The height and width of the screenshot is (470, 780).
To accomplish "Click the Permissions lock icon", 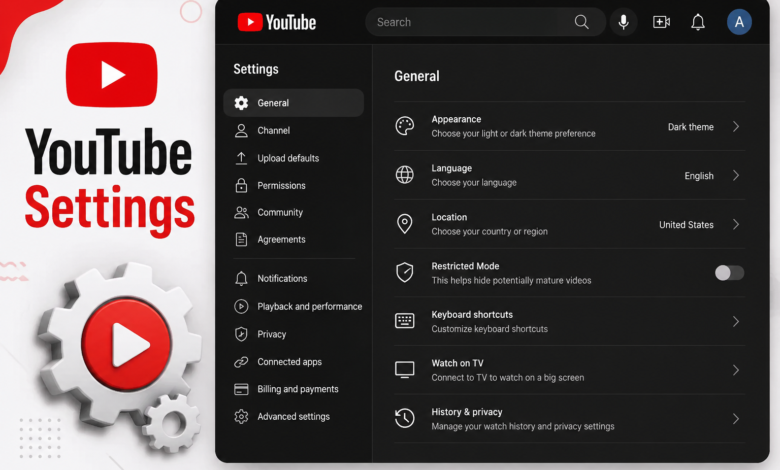I will (241, 186).
